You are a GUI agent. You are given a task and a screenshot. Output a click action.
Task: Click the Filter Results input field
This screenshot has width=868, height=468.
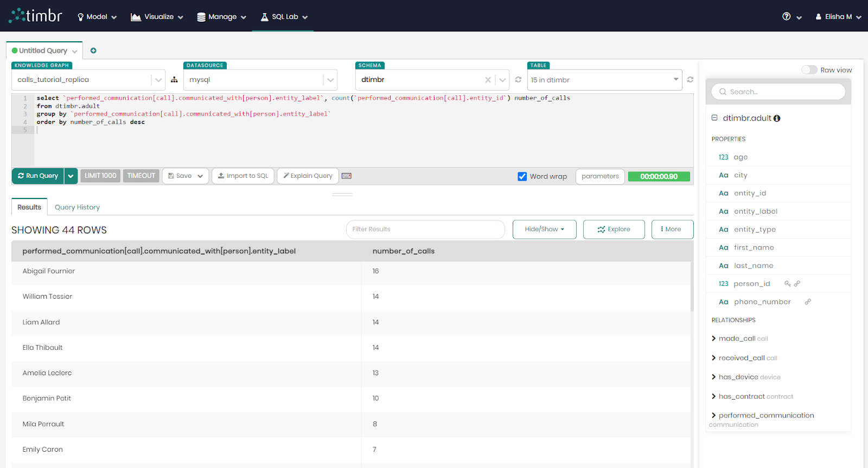425,229
